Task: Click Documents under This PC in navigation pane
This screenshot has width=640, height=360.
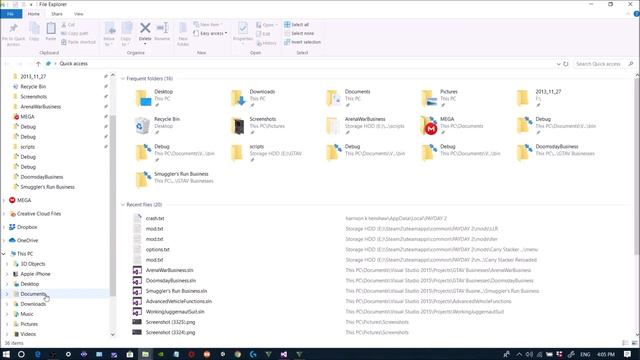Action: point(33,294)
